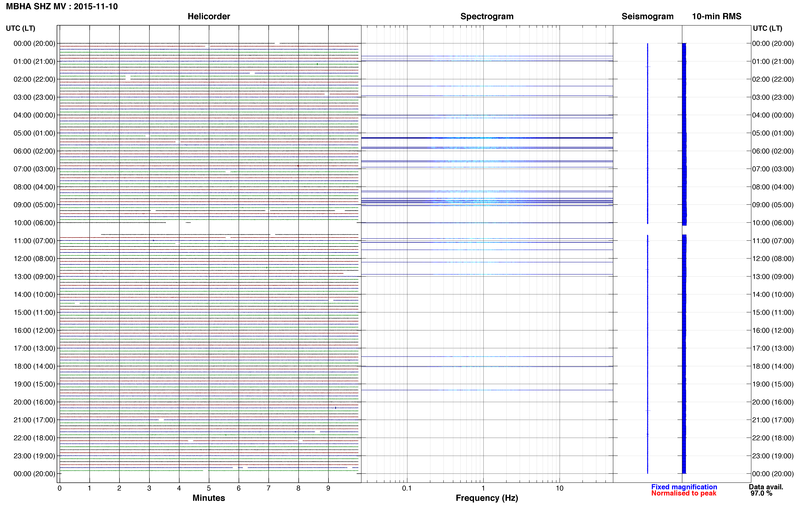The width and height of the screenshot is (812, 508).
Task: Click '15:00 (11:00)' on the right time axis
Action: pyautogui.click(x=773, y=312)
